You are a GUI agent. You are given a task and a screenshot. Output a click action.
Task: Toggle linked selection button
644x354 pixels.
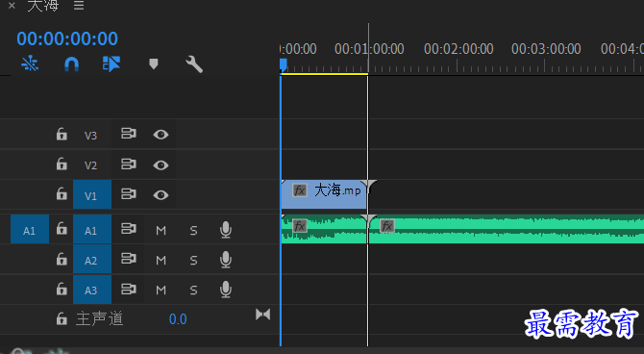tap(111, 63)
